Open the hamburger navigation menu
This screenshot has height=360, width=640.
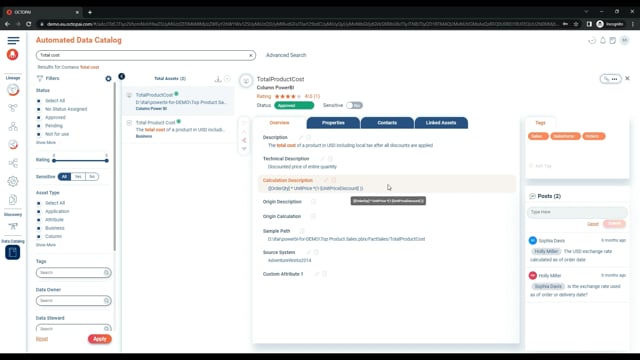tap(13, 40)
